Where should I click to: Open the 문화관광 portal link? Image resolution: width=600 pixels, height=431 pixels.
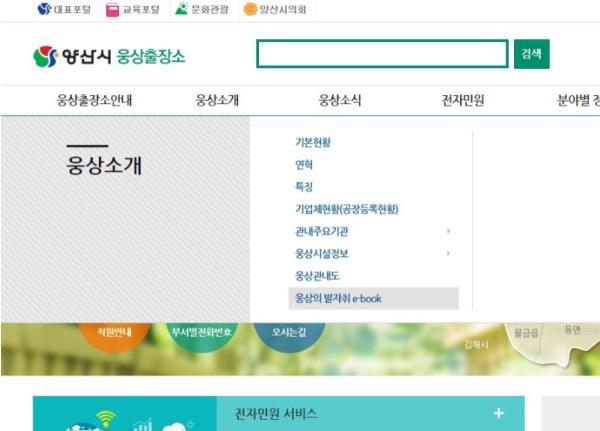click(201, 9)
